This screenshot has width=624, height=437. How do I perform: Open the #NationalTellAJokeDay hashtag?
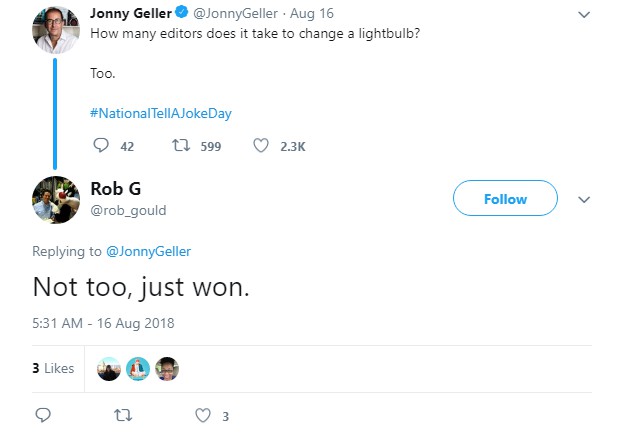click(160, 113)
